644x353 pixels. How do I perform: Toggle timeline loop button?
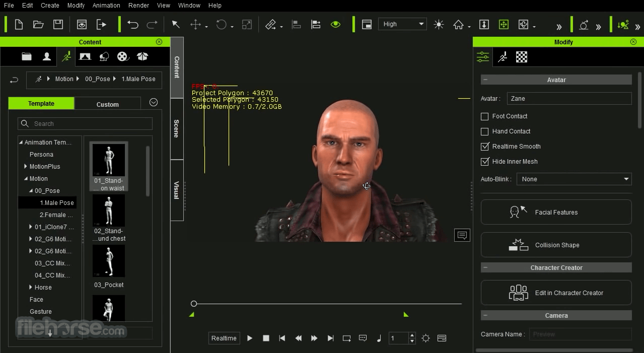[x=346, y=338]
